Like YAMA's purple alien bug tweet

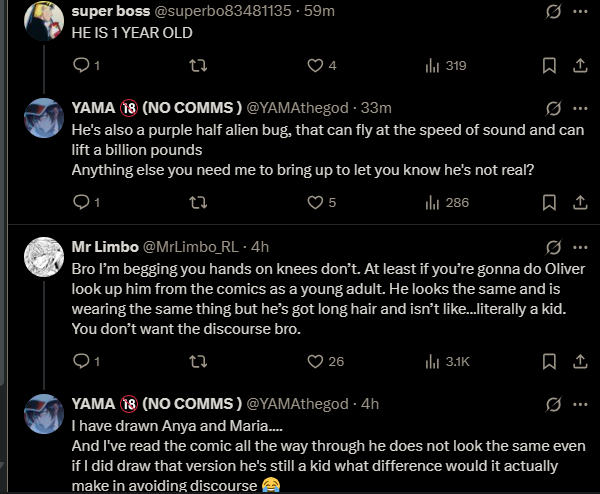[322, 202]
